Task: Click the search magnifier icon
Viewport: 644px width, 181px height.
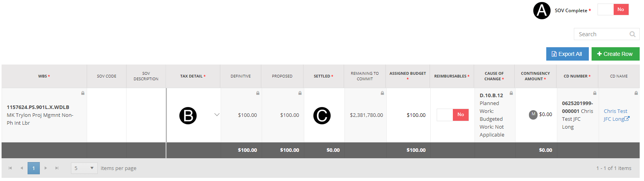Action: tap(632, 34)
